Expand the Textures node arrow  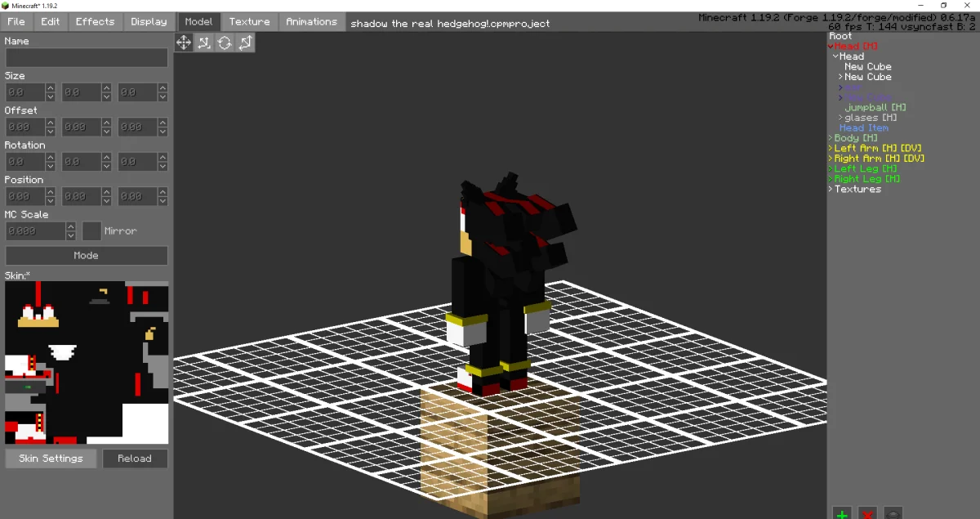831,189
